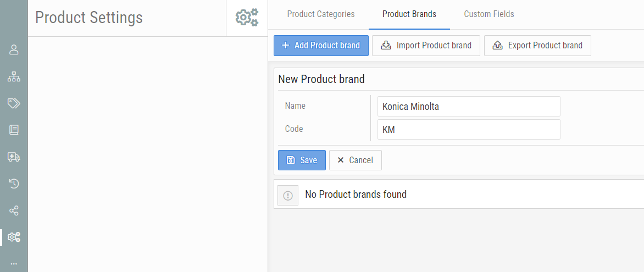Screen dimensions: 644x272
Task: Open the Custom Fields tab
Action: click(x=489, y=14)
